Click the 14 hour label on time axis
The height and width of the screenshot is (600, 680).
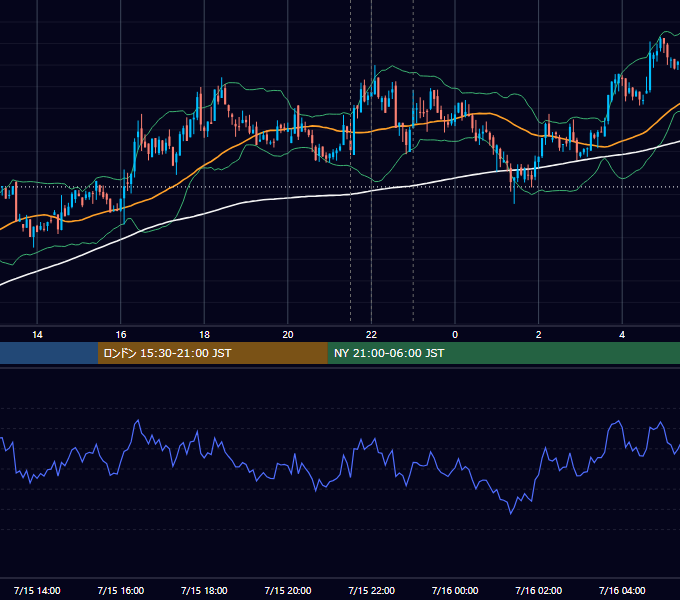click(x=37, y=335)
